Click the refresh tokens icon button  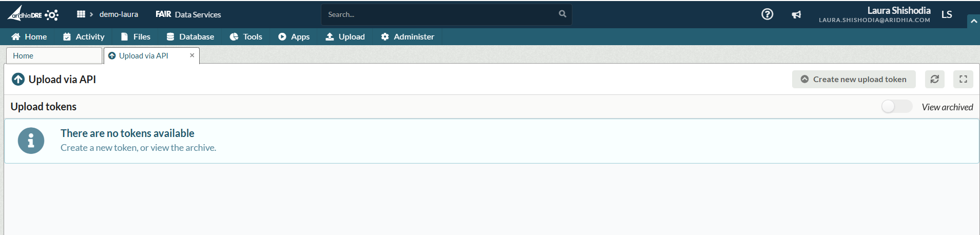coord(935,79)
